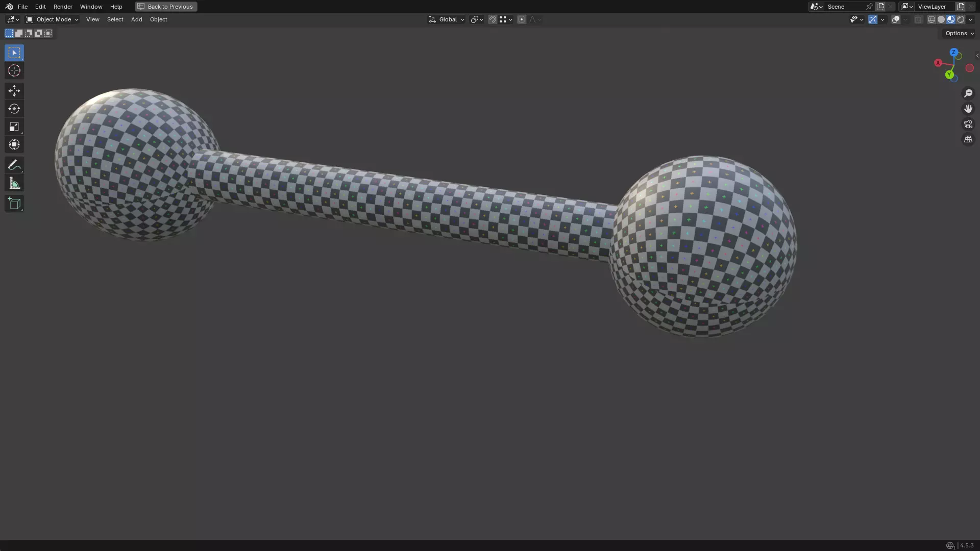Open the Select menu in viewport header
The image size is (980, 551).
tap(115, 19)
